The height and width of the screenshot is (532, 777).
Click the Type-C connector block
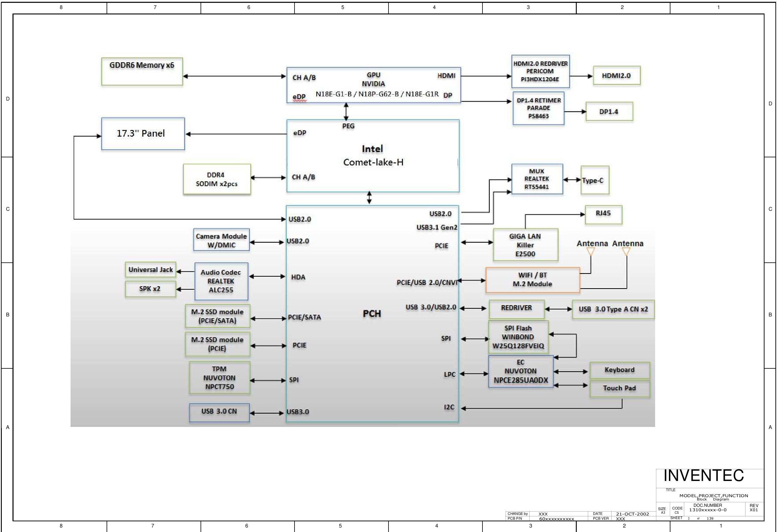[594, 180]
